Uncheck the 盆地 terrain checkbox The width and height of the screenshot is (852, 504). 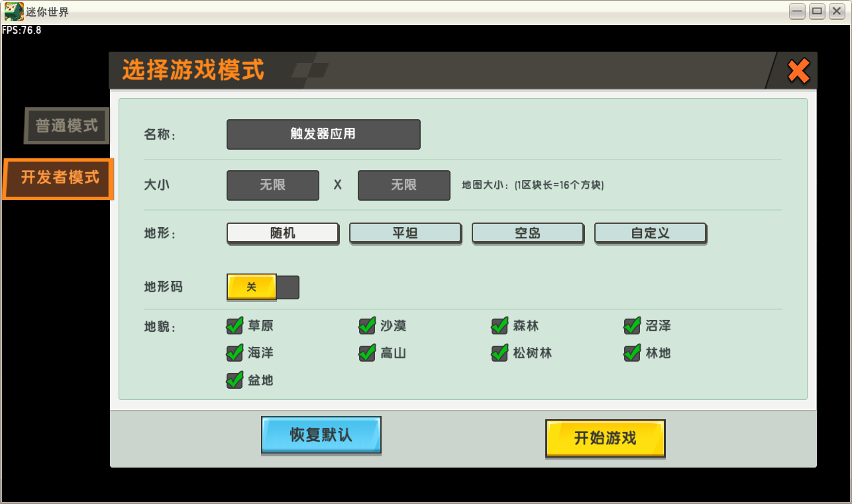point(235,380)
